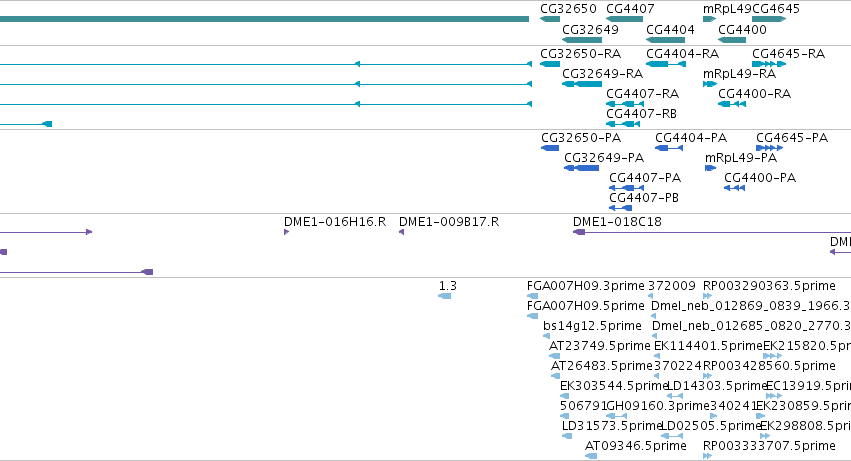Click the DME1-018C18 label text
The width and height of the screenshot is (851, 461).
pyautogui.click(x=617, y=222)
